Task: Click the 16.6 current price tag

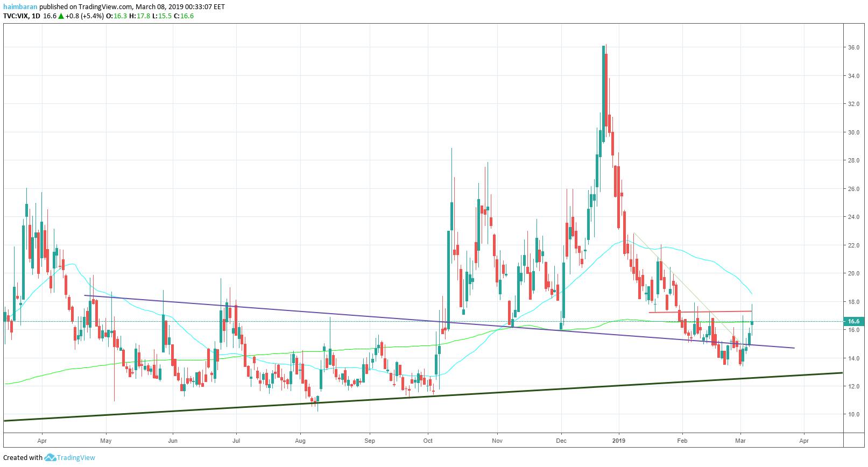Action: coord(855,321)
